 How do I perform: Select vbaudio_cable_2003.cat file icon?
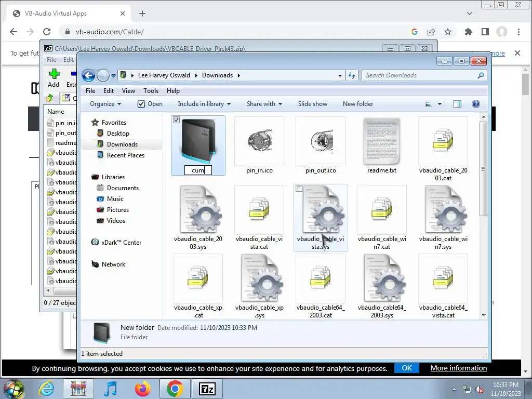pos(443,141)
